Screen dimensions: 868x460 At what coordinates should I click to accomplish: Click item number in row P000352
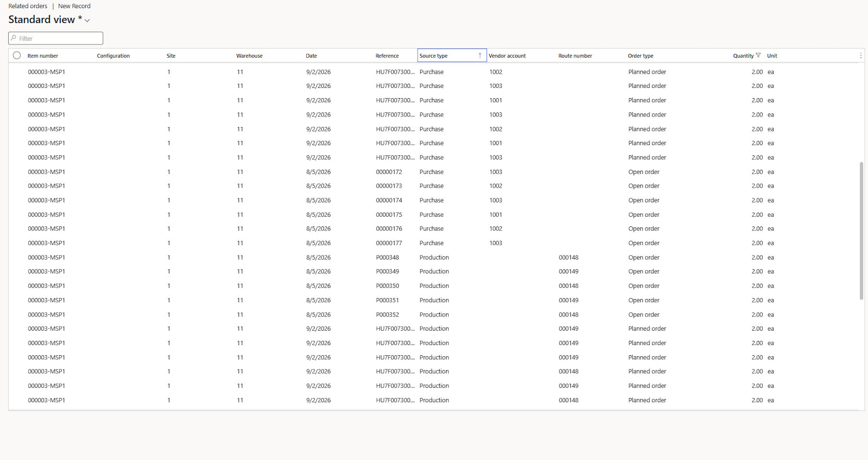pos(46,314)
